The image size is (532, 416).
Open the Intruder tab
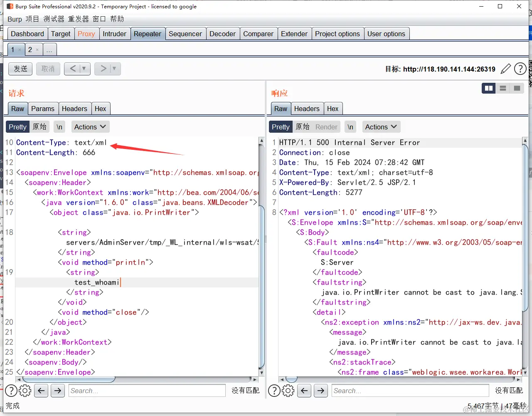(114, 34)
